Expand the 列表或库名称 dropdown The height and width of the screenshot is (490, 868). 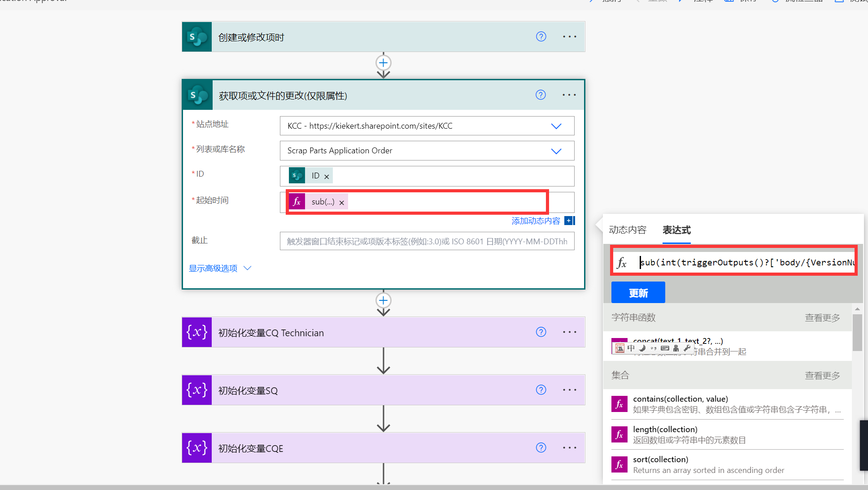click(x=556, y=151)
